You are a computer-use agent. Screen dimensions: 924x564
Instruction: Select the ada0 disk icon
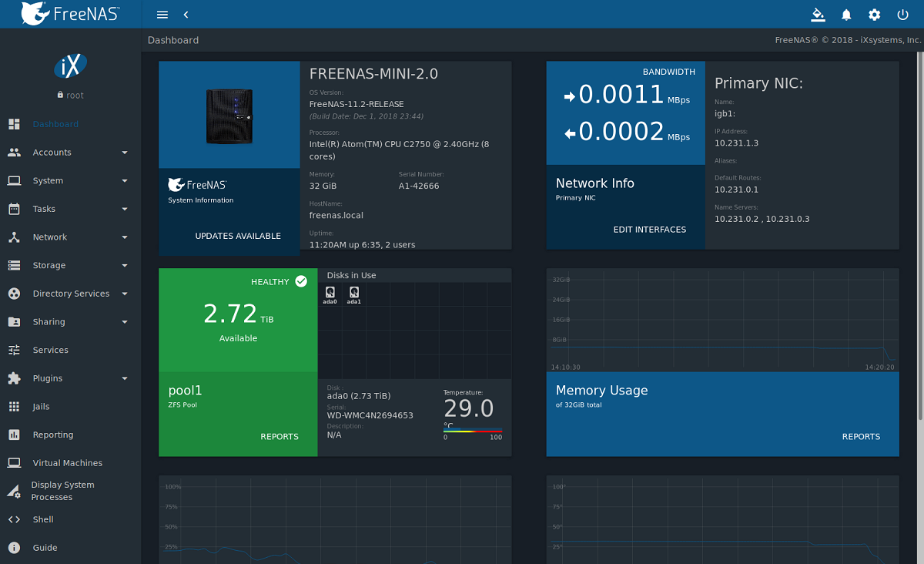[x=330, y=292]
